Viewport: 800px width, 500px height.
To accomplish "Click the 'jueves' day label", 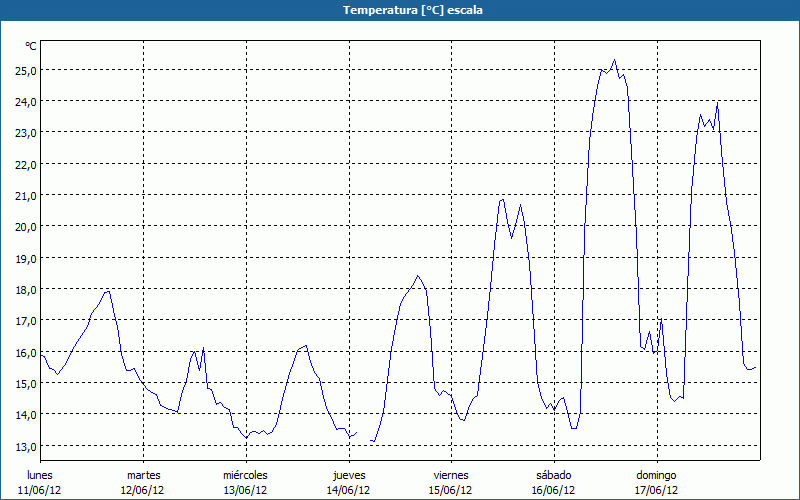I will point(349,476).
